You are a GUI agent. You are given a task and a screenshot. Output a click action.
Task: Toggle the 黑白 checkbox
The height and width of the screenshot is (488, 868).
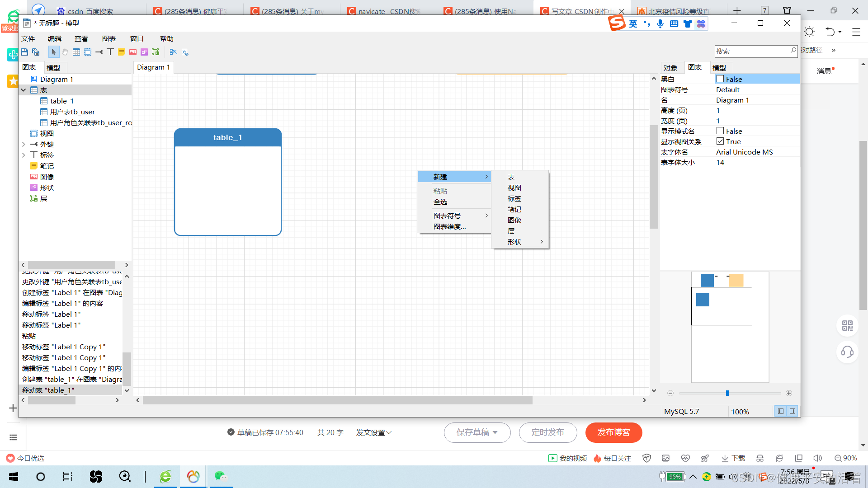[x=720, y=79]
